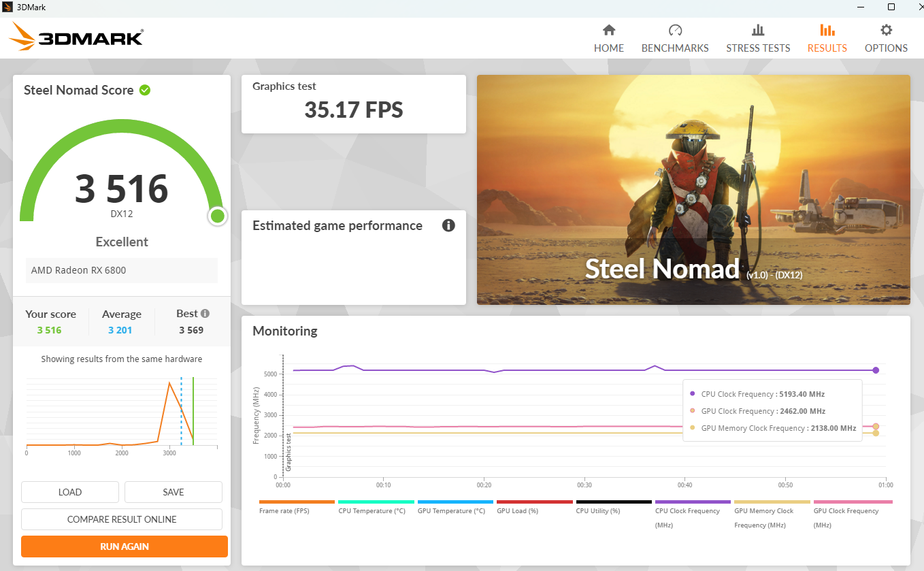Click the Home house icon

[609, 30]
